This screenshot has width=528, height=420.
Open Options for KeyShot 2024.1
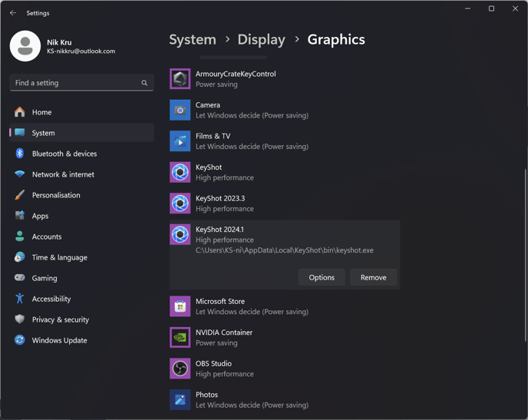[322, 277]
